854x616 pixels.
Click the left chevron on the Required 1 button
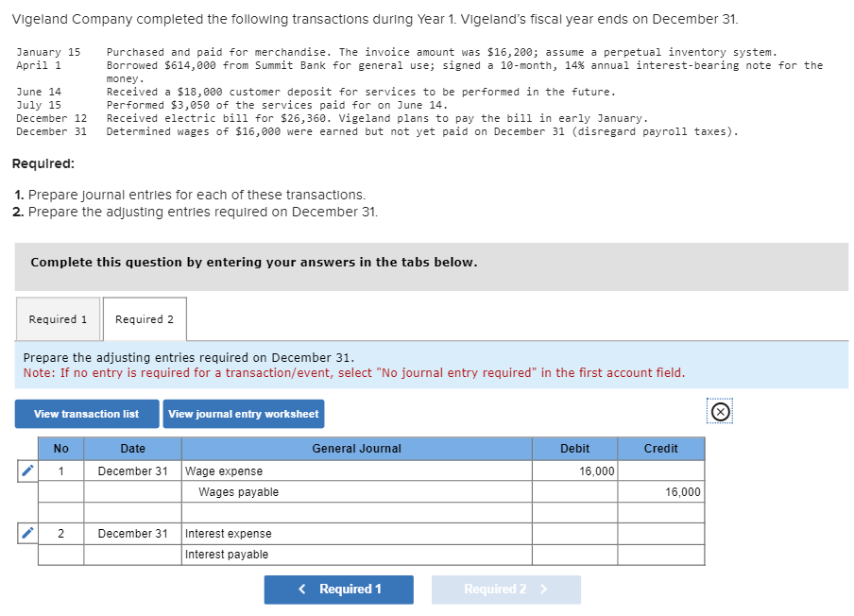pos(302,589)
